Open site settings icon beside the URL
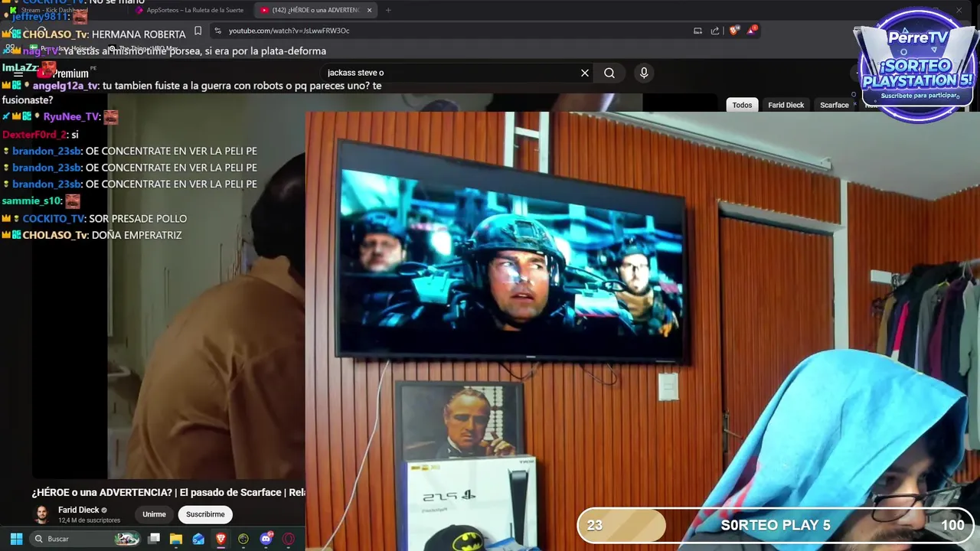Viewport: 980px width, 551px height. pyautogui.click(x=217, y=31)
